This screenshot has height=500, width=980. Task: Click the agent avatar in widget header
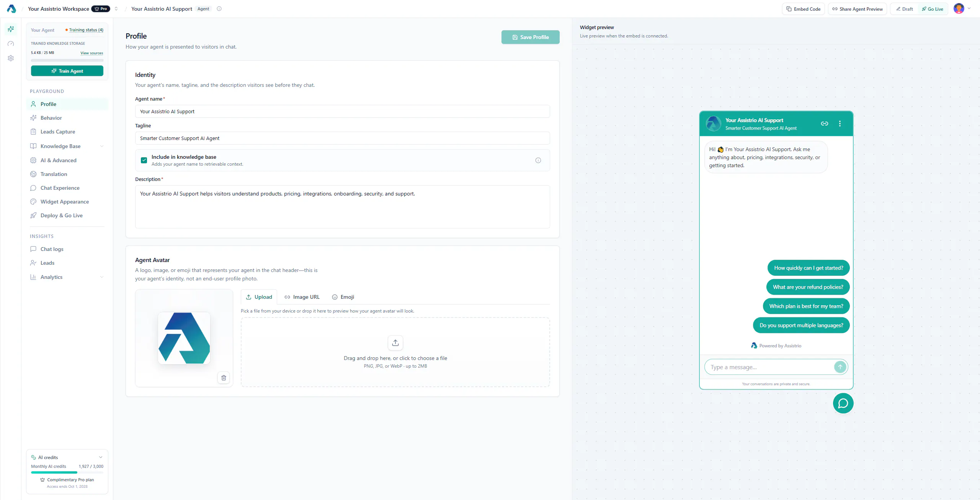pos(714,124)
